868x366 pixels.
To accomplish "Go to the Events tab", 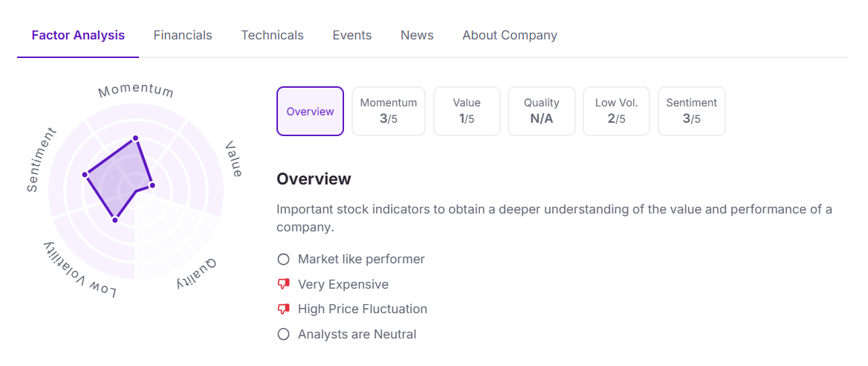I will [352, 36].
